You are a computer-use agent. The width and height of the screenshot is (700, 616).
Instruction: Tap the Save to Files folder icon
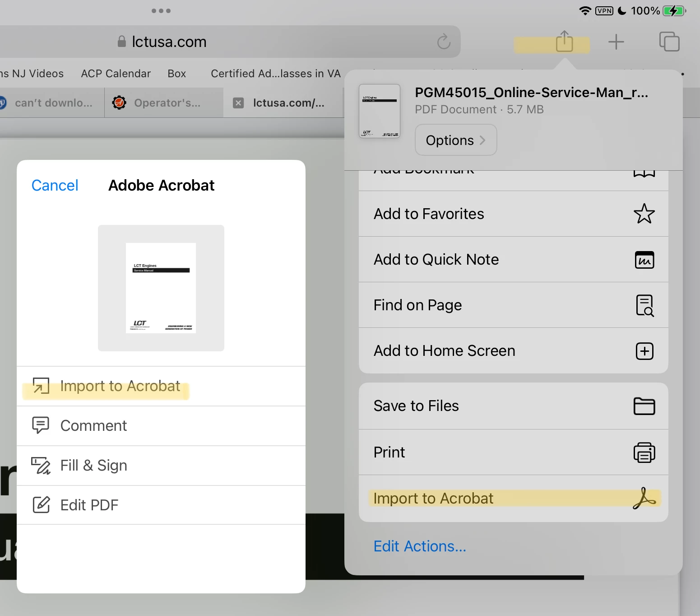[644, 406]
